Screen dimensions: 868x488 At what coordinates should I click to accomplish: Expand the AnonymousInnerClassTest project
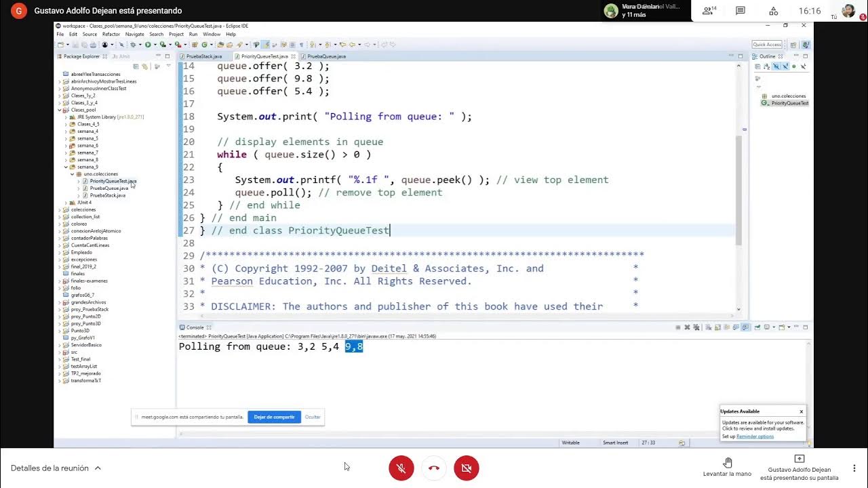click(59, 89)
